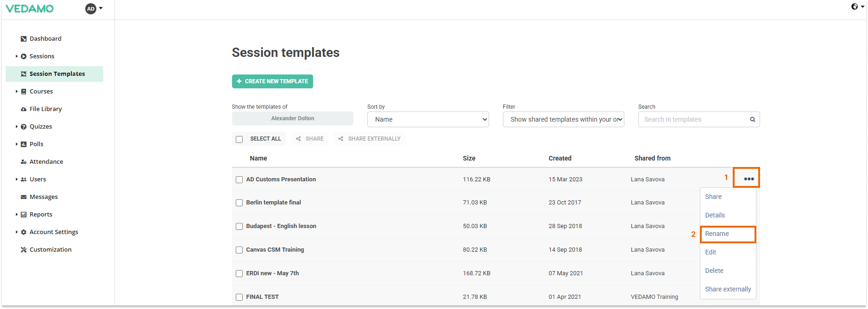Screen dimensions: 868x309
Task: Expand the Courses sidebar arrow
Action: 17,92
